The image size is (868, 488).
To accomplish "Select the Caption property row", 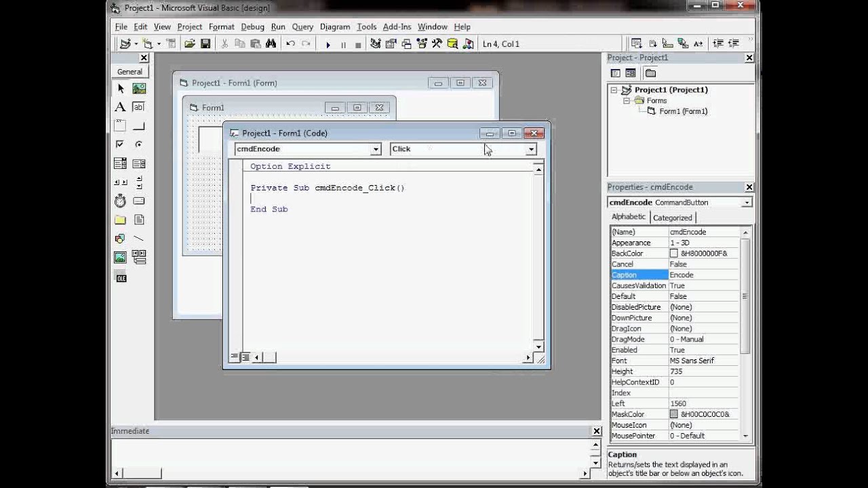I will 675,274.
